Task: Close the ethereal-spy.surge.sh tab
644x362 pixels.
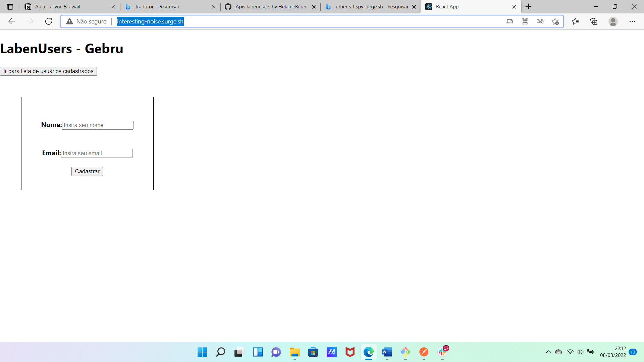Action: (414, 7)
